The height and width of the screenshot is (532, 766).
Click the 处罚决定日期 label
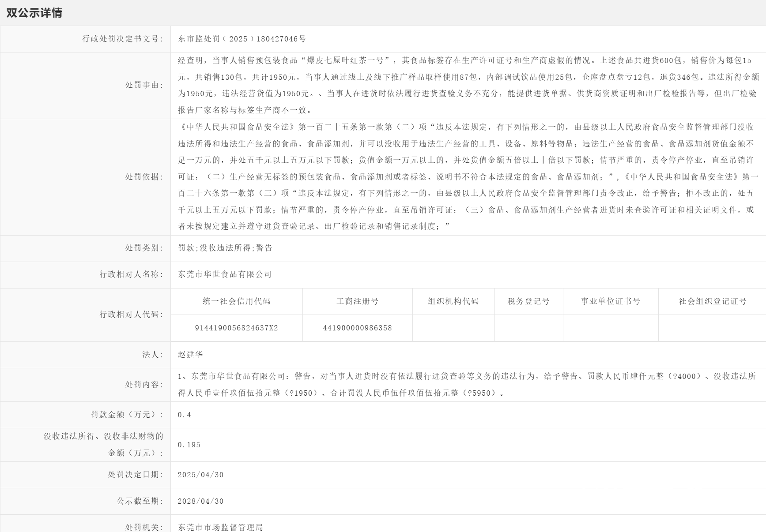[136, 475]
